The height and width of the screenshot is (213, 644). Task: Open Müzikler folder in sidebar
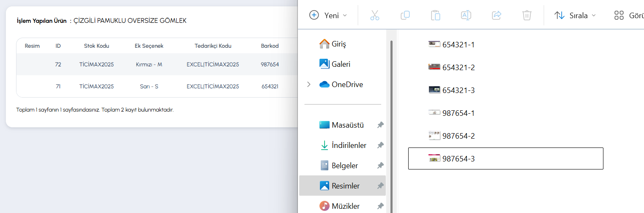pos(340,206)
